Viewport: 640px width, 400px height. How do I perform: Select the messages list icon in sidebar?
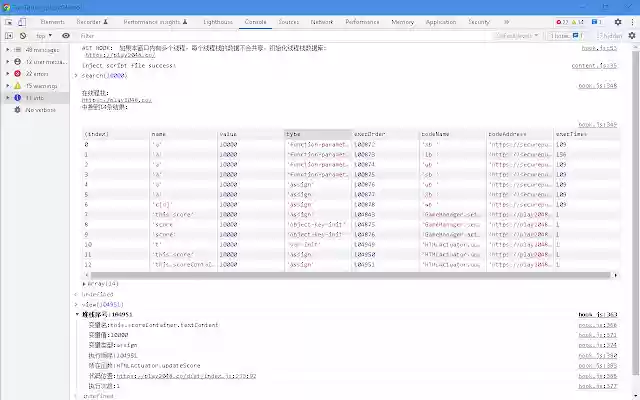tap(17, 50)
